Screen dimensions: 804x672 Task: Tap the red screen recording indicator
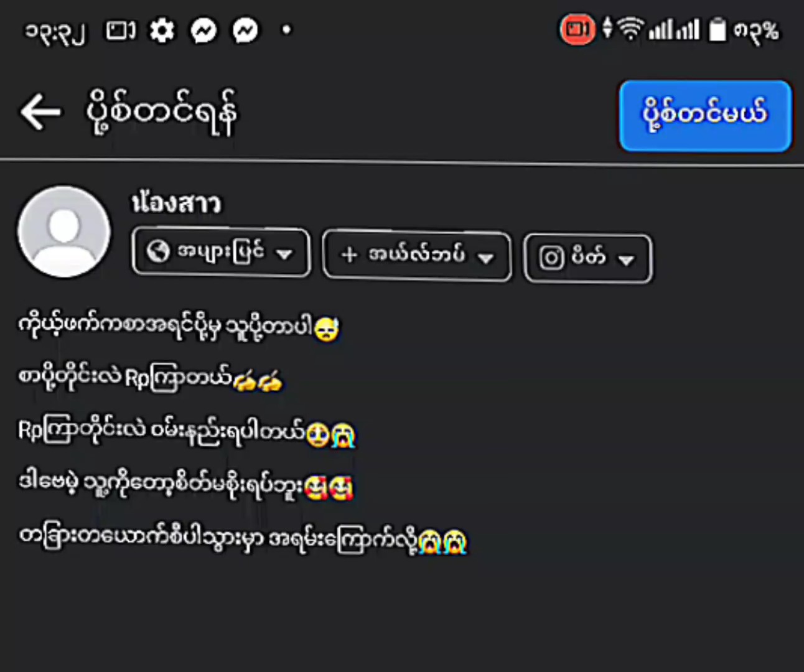coord(577,30)
